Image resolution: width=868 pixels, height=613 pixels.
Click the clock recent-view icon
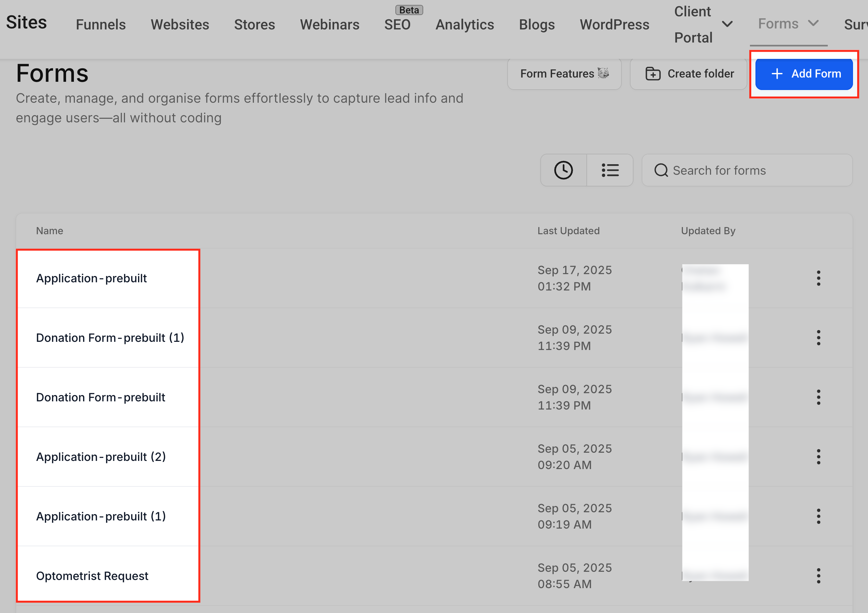pos(563,170)
